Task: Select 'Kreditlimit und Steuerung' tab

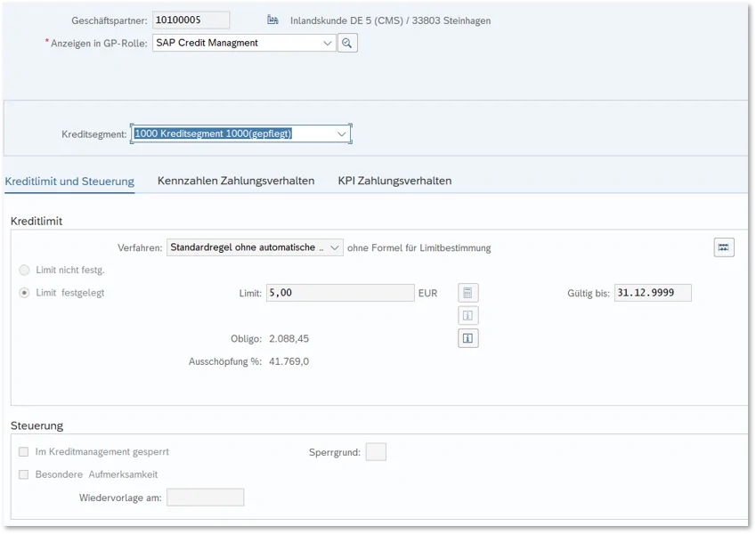Action: 69,181
